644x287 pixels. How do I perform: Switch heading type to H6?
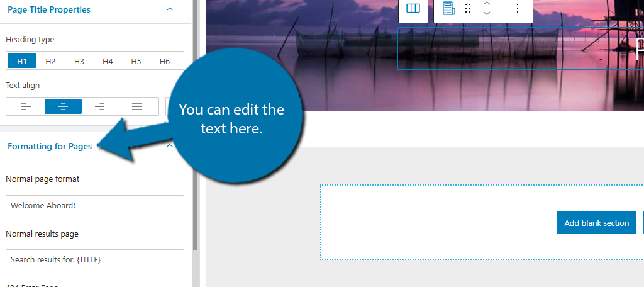click(x=165, y=61)
